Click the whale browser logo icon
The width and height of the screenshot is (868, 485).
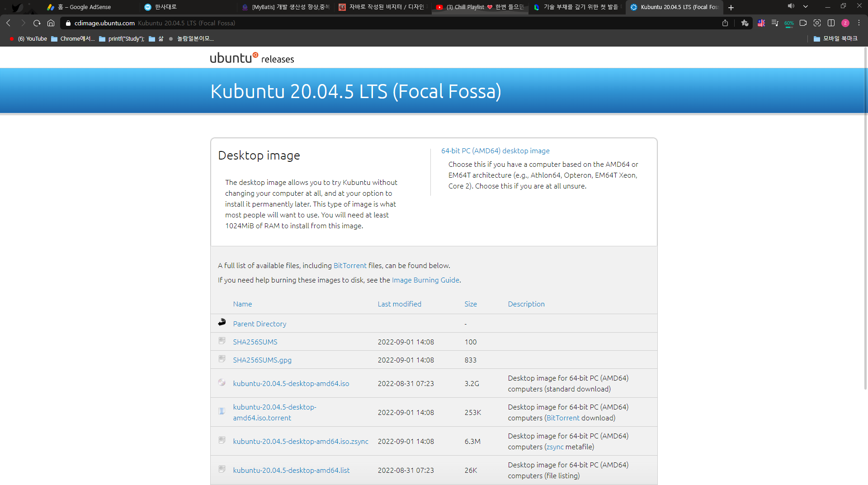[x=17, y=7]
